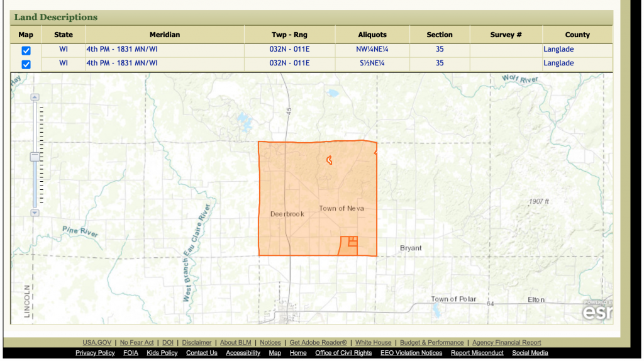
Task: Open the Notices footer link
Action: [x=270, y=343]
